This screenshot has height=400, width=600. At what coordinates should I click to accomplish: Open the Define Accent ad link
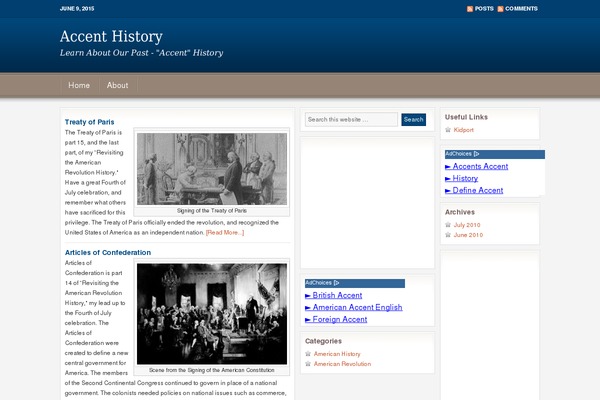coord(478,190)
